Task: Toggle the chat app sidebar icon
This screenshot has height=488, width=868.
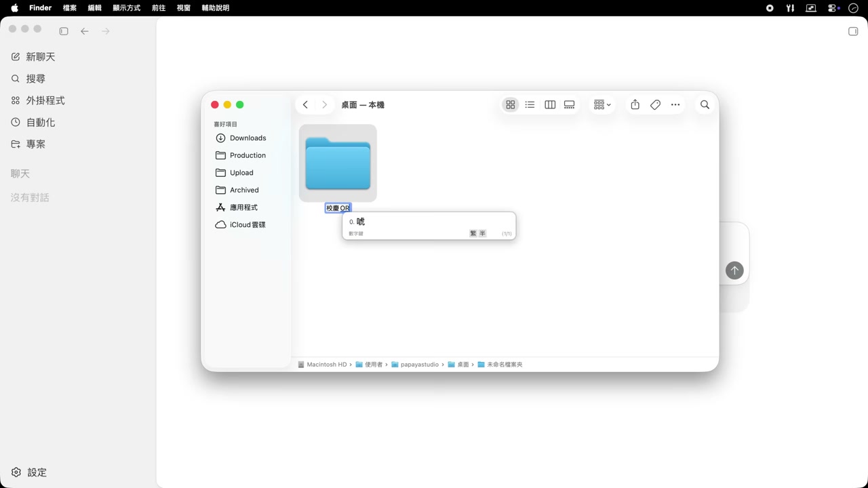Action: [x=64, y=31]
